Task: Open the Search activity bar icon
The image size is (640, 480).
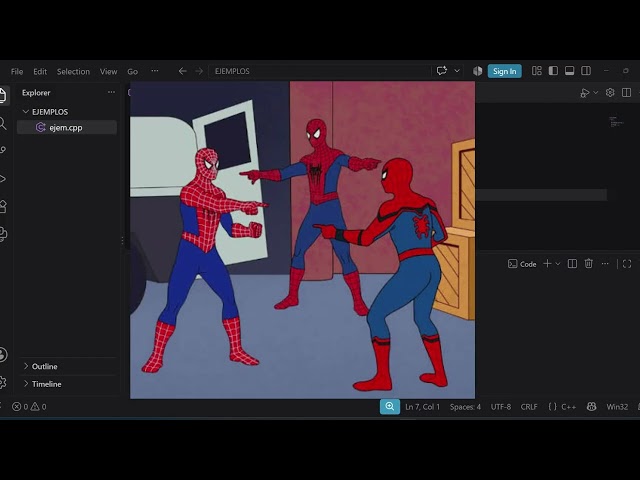Action: point(2,123)
